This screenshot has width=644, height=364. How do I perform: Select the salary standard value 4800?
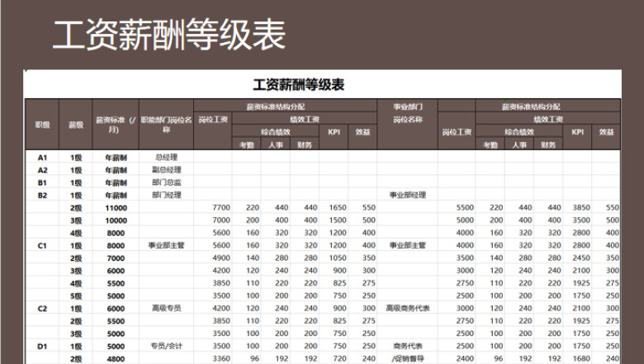[x=116, y=359]
